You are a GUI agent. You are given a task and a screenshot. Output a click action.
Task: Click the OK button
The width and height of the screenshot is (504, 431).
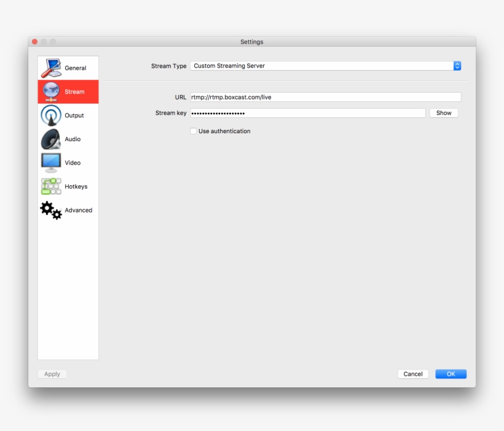click(x=451, y=374)
